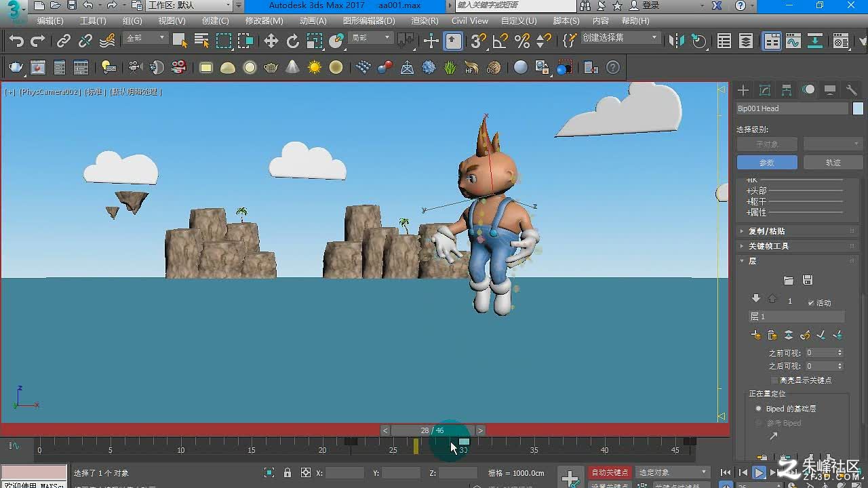Open the Utilities wrench panel
868x488 pixels.
852,90
